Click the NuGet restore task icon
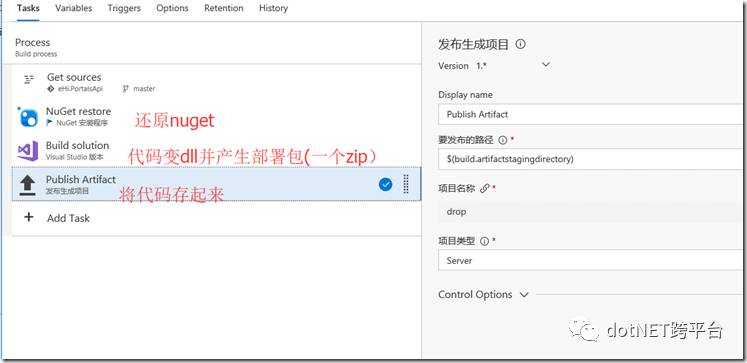Viewport: 747px width, 363px height. click(28, 117)
